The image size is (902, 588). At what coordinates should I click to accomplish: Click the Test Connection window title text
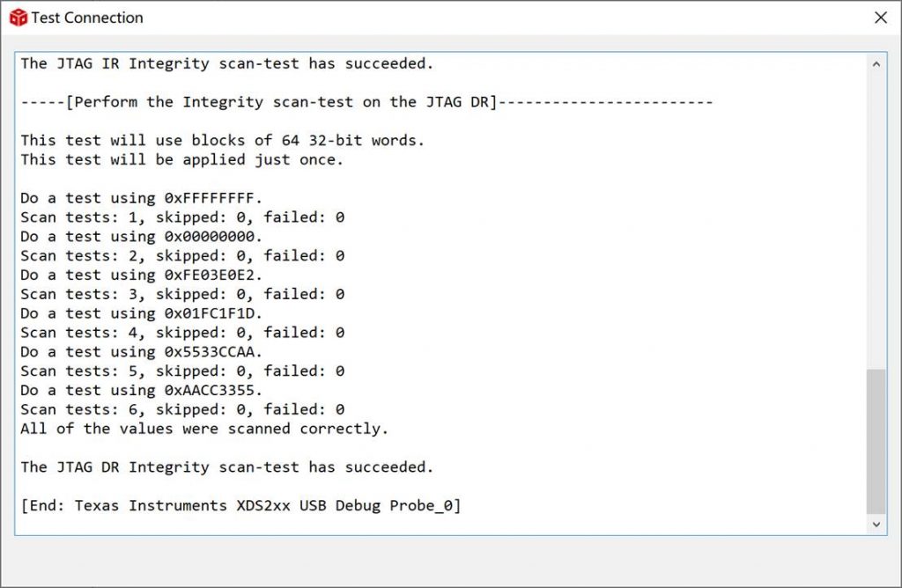(x=87, y=18)
